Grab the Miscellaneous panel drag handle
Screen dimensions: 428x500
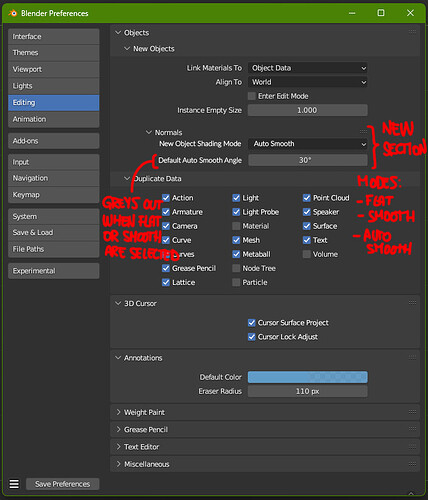click(x=412, y=464)
